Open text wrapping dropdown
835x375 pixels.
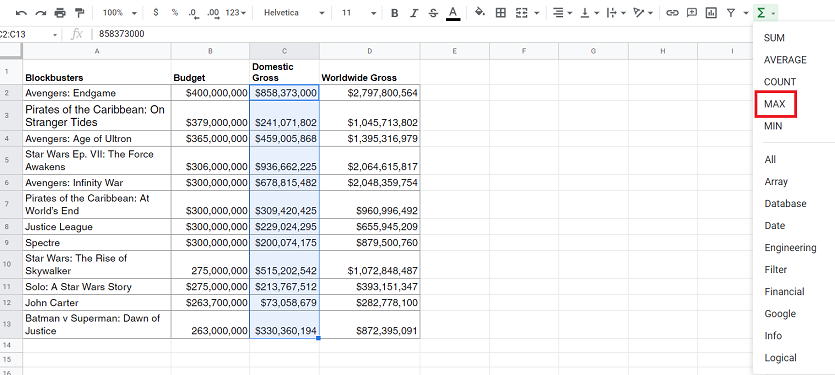[x=616, y=13]
